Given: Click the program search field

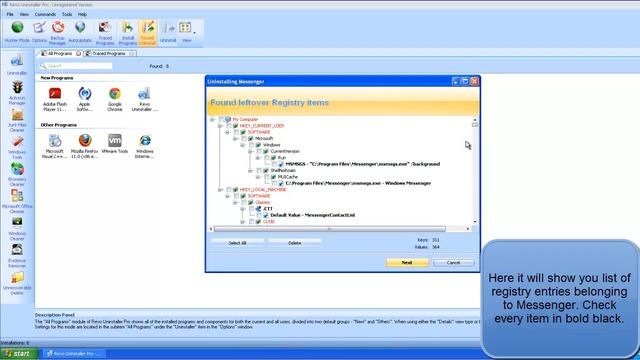Looking at the screenshot, I should [76, 66].
